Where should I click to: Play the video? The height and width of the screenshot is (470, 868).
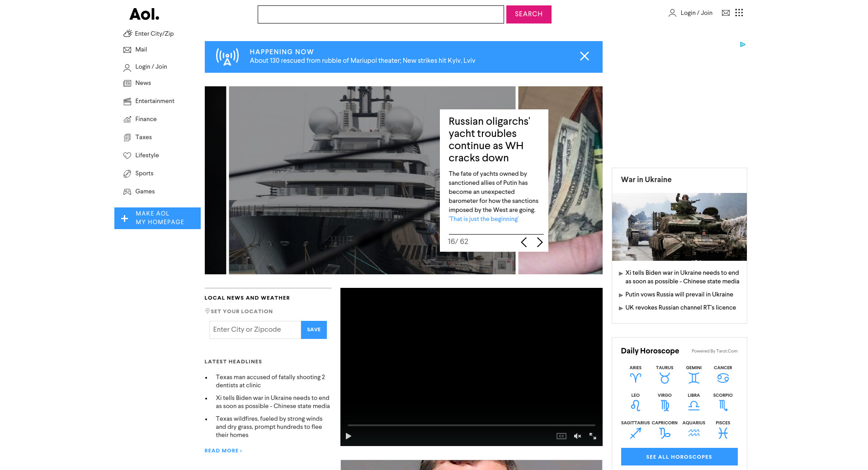click(x=349, y=436)
